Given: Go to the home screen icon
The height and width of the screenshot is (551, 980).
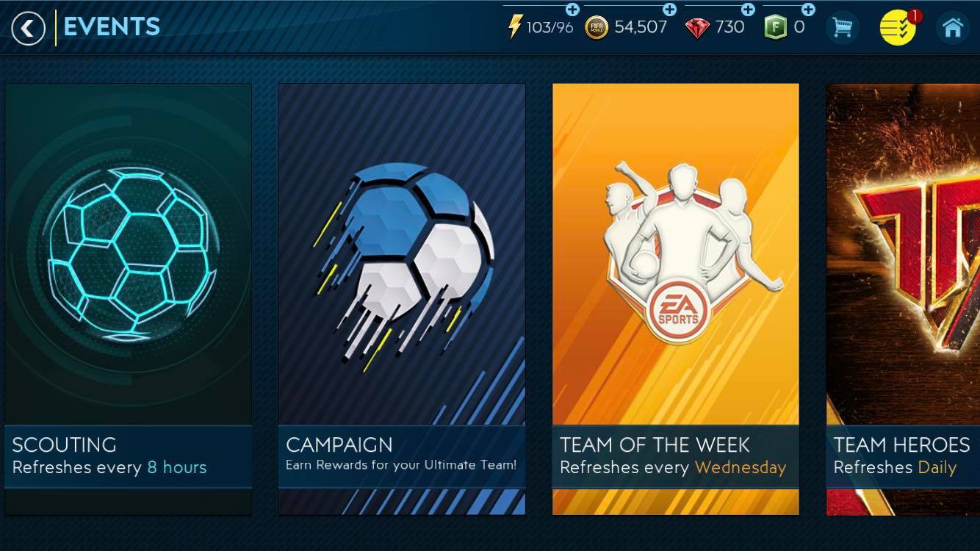Looking at the screenshot, I should pyautogui.click(x=953, y=29).
